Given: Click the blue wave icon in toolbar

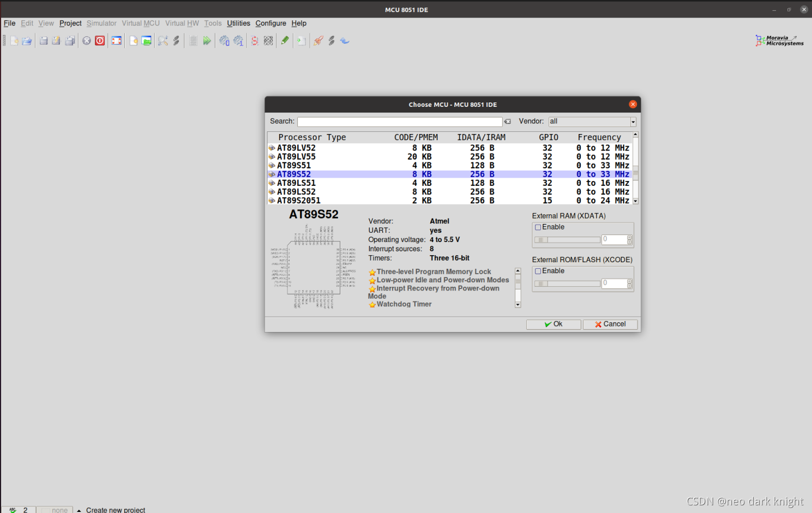Looking at the screenshot, I should click(x=345, y=41).
